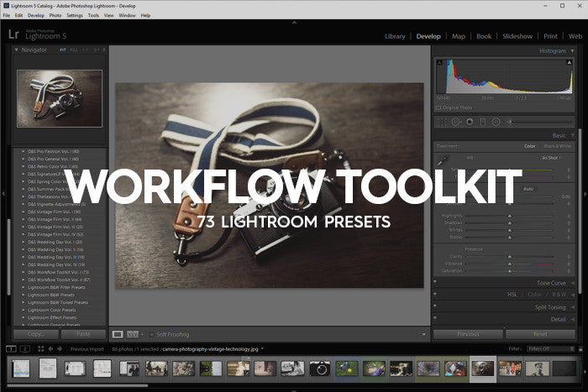Hide the right panel group arrow
588x392 pixels.
pos(585,194)
